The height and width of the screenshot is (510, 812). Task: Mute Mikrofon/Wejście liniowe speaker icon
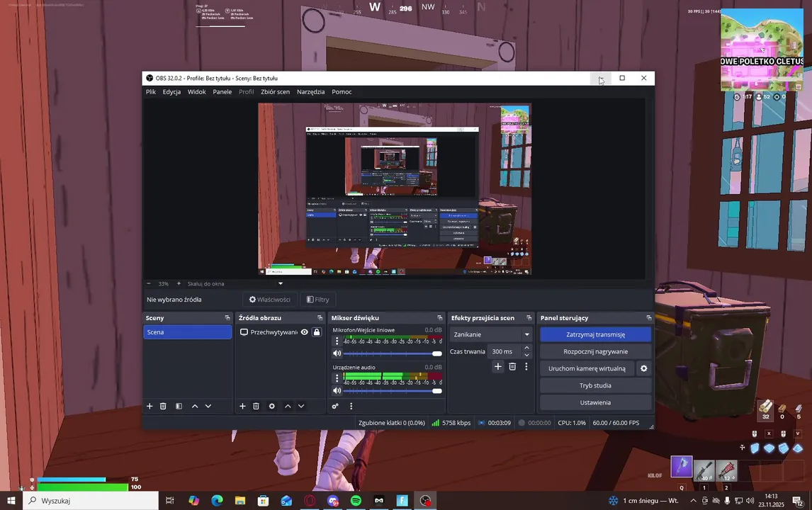pos(337,353)
